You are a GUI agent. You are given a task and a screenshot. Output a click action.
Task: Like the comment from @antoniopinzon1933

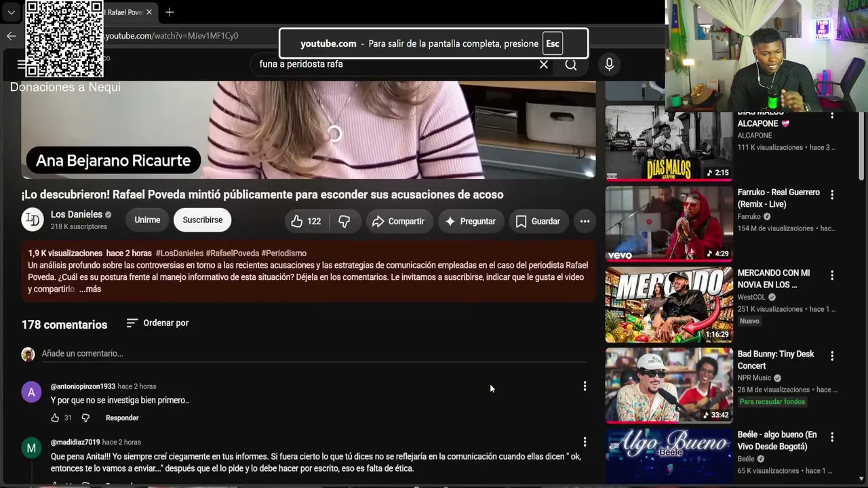tap(55, 418)
